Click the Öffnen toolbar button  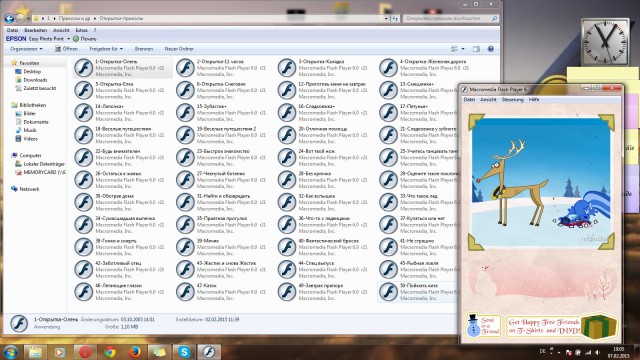[x=66, y=49]
